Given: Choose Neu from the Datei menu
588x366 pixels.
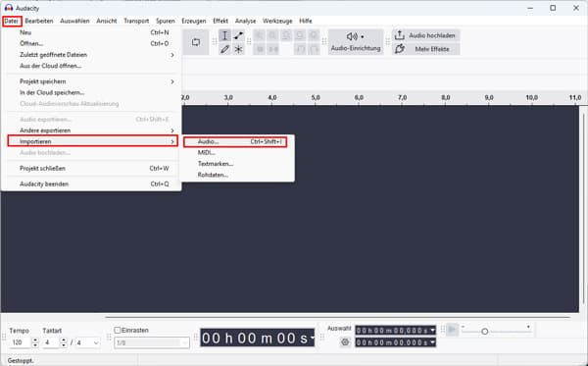Looking at the screenshot, I should [x=92, y=32].
